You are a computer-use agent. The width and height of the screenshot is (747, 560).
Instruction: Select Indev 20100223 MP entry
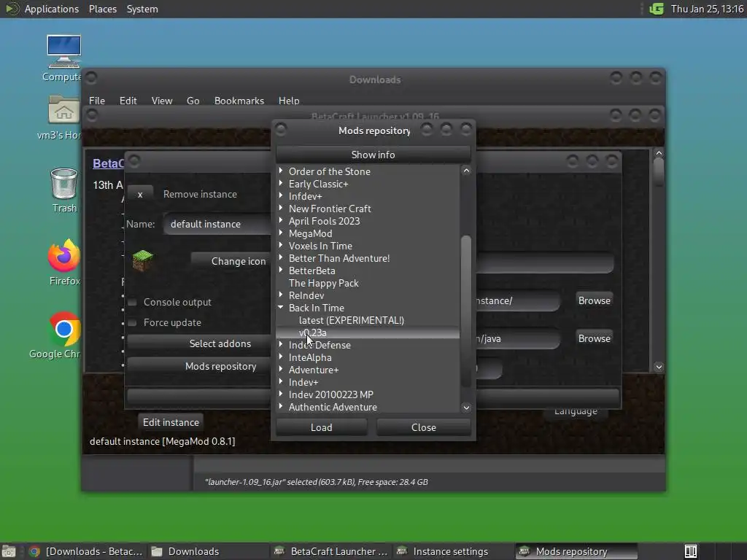[x=330, y=394]
